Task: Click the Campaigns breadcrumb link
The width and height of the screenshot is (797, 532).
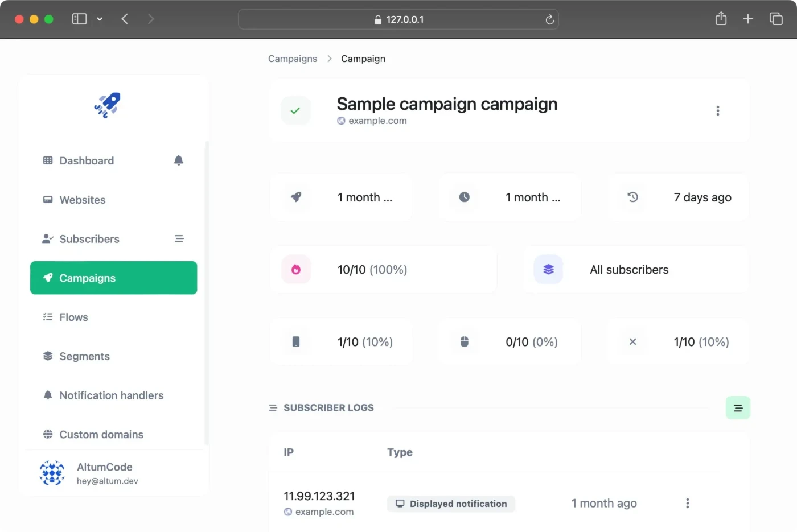Action: tap(293, 59)
